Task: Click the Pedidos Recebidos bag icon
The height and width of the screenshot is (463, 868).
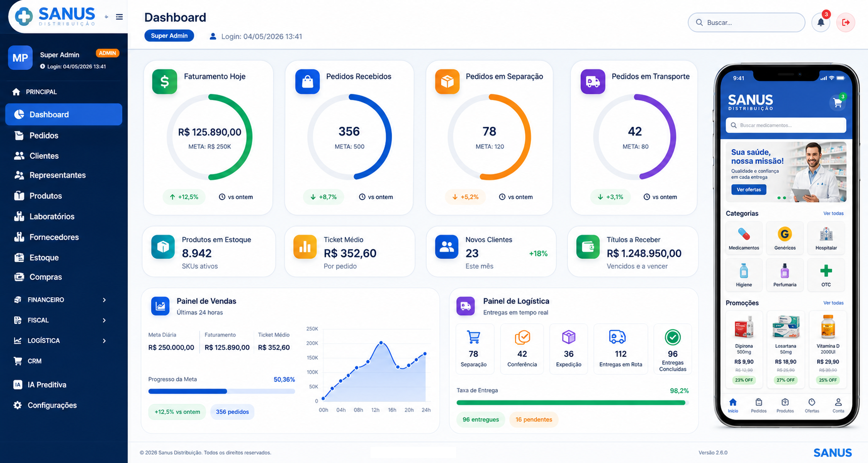Action: (307, 82)
